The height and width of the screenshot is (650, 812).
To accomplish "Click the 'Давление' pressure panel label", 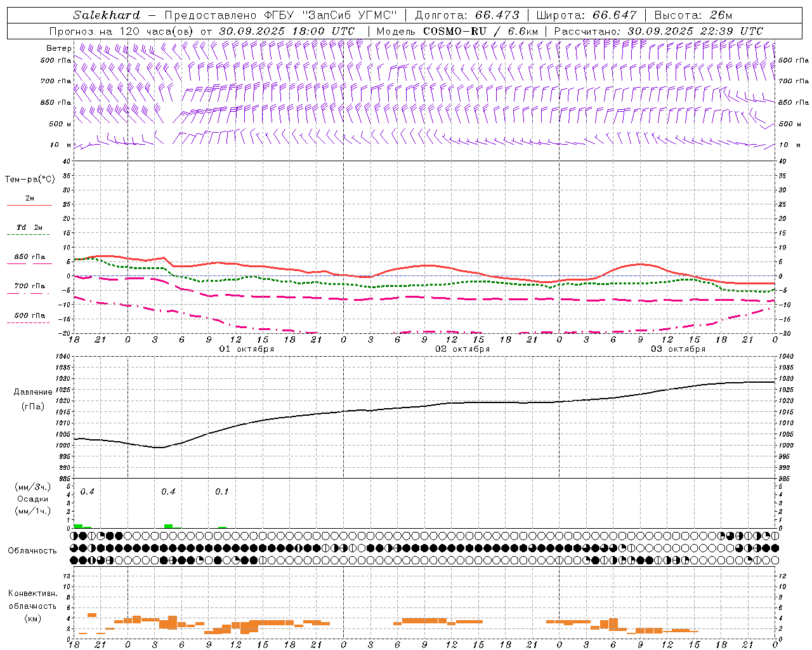I will (33, 392).
